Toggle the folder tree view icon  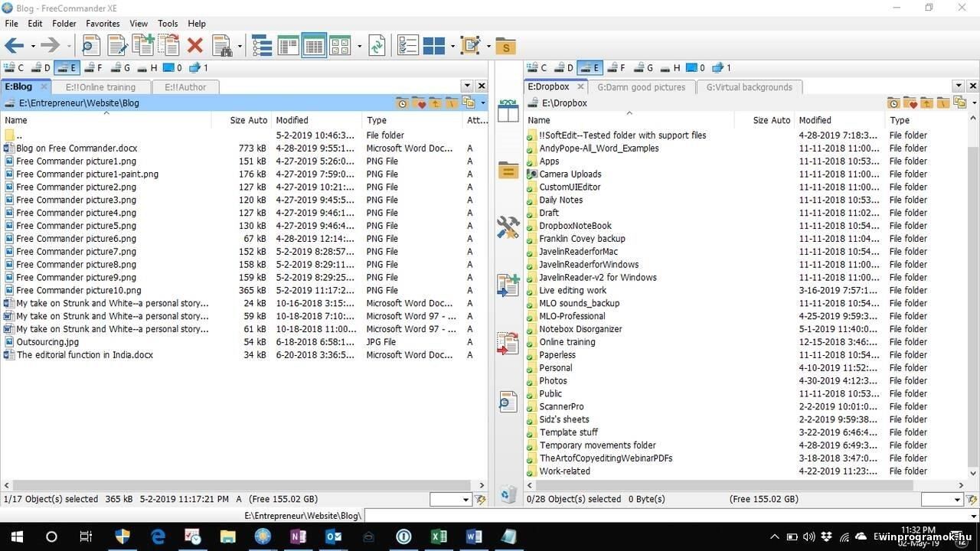[x=262, y=46]
